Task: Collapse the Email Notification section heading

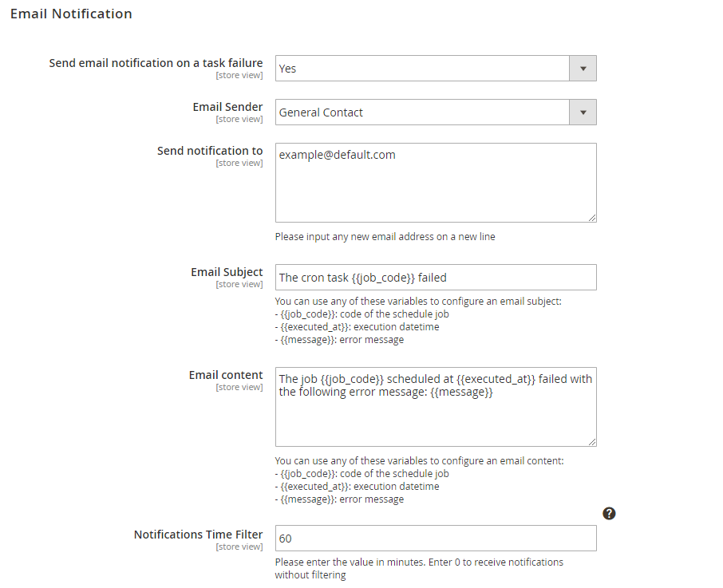Action: click(x=71, y=14)
